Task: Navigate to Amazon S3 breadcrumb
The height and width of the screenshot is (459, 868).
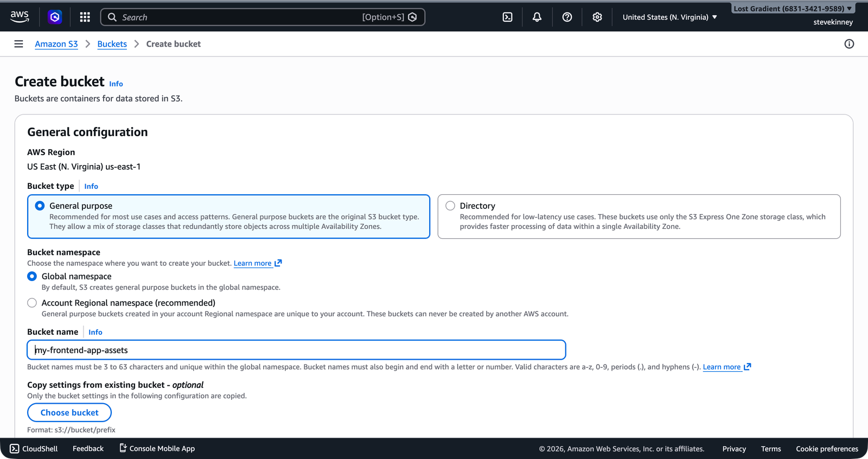Action: [x=56, y=44]
